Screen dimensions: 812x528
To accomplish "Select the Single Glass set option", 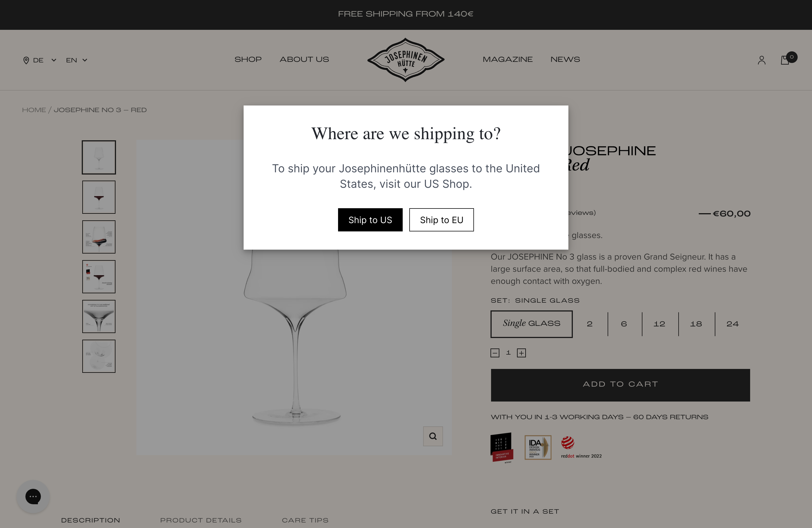I will [x=531, y=324].
